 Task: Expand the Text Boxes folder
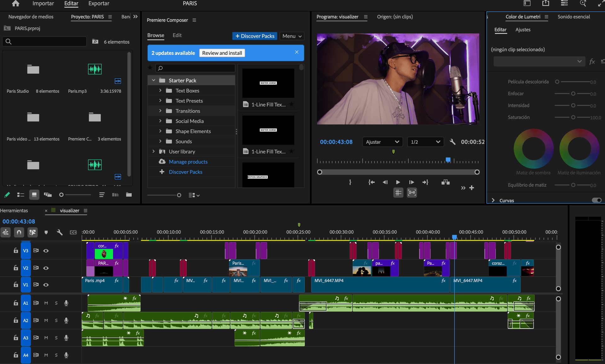point(160,90)
